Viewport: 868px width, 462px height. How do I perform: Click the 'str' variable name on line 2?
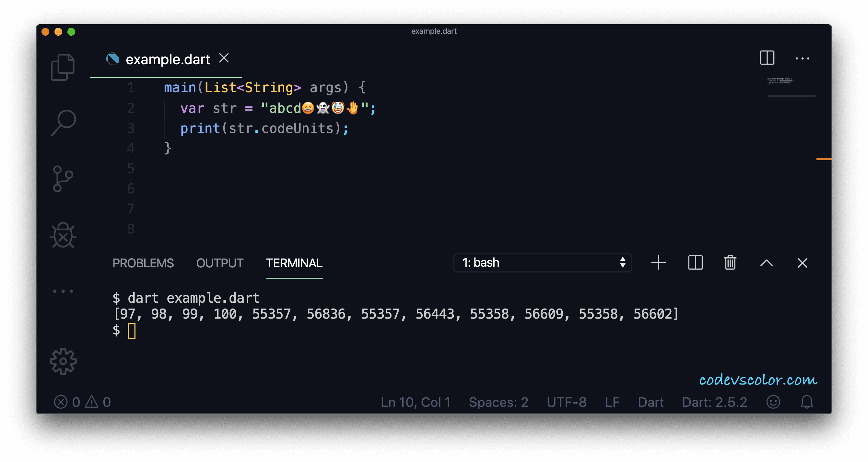click(x=224, y=108)
